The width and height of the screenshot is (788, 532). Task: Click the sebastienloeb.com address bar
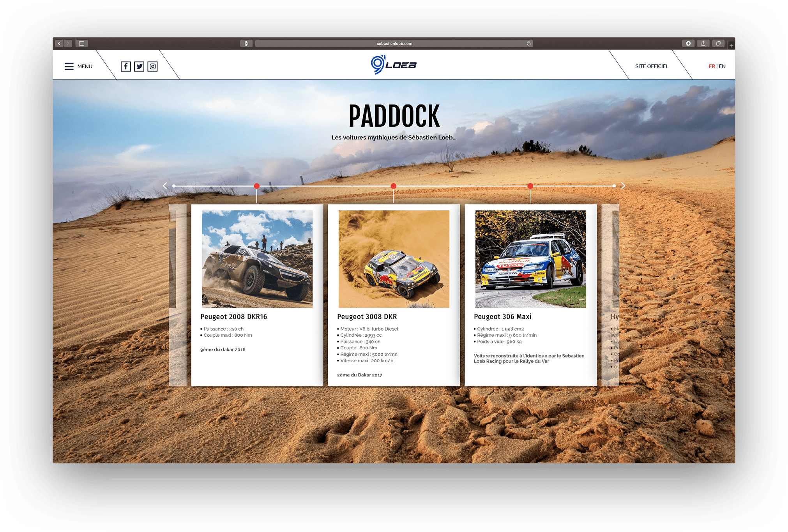point(394,43)
